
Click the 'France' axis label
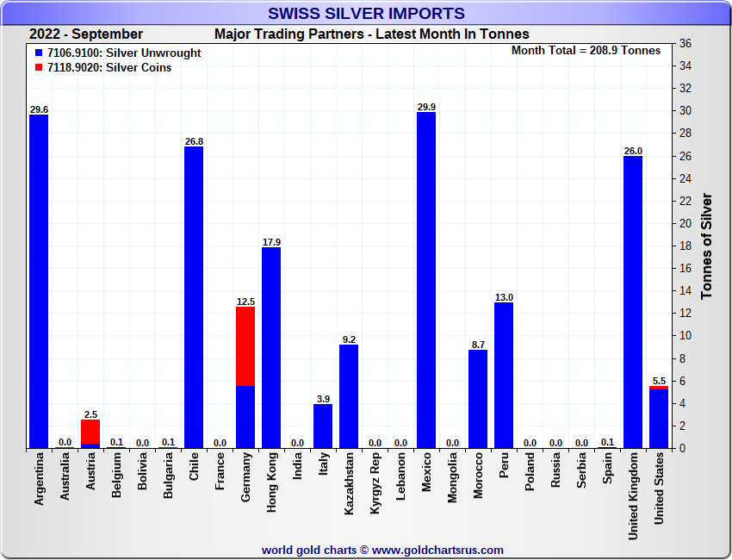[x=220, y=471]
